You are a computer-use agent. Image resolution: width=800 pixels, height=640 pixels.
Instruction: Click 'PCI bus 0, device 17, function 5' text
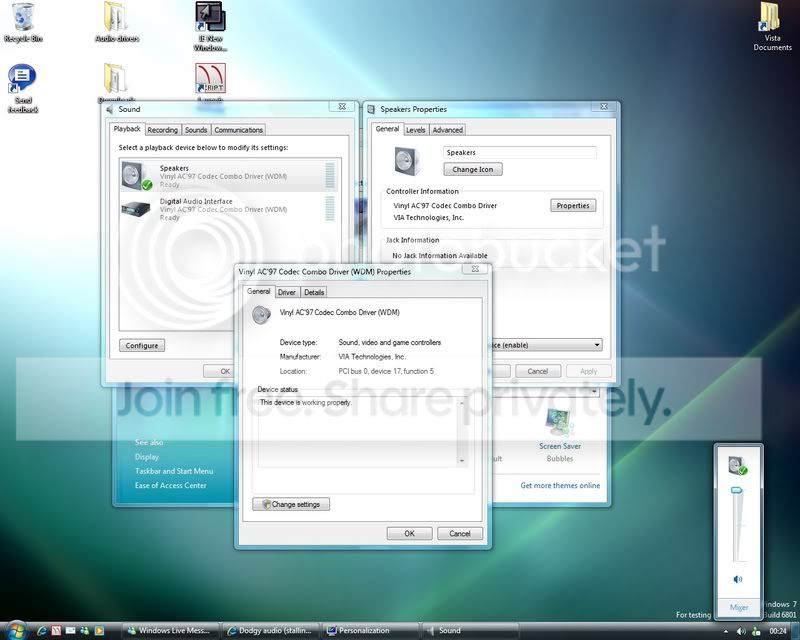[386, 371]
